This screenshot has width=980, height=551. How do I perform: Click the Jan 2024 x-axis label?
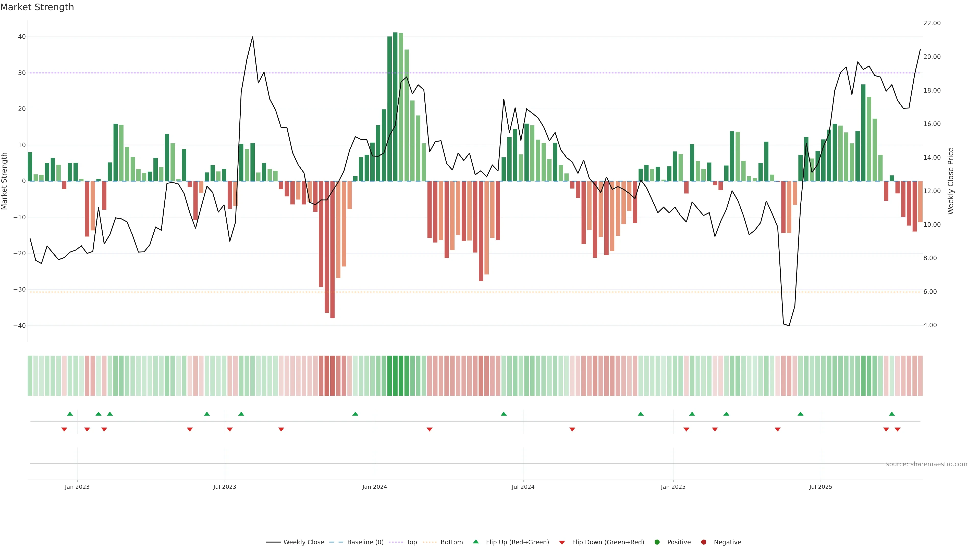tap(375, 487)
